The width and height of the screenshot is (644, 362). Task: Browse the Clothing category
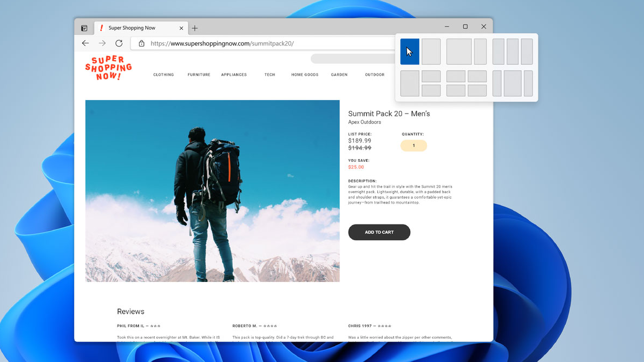[x=163, y=75]
